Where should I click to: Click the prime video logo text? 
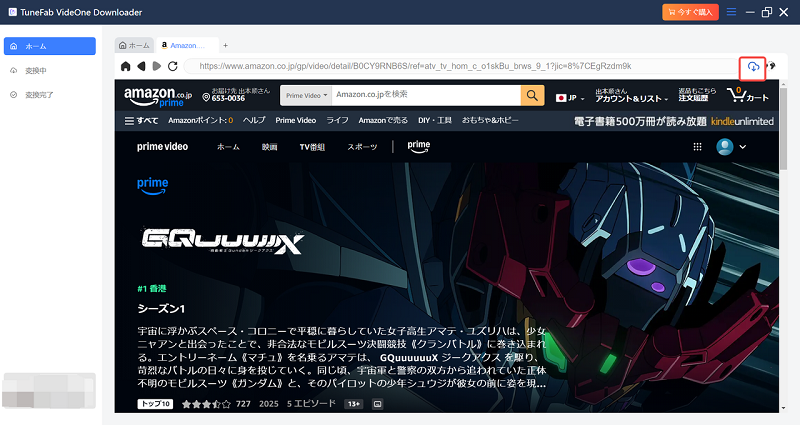click(162, 147)
